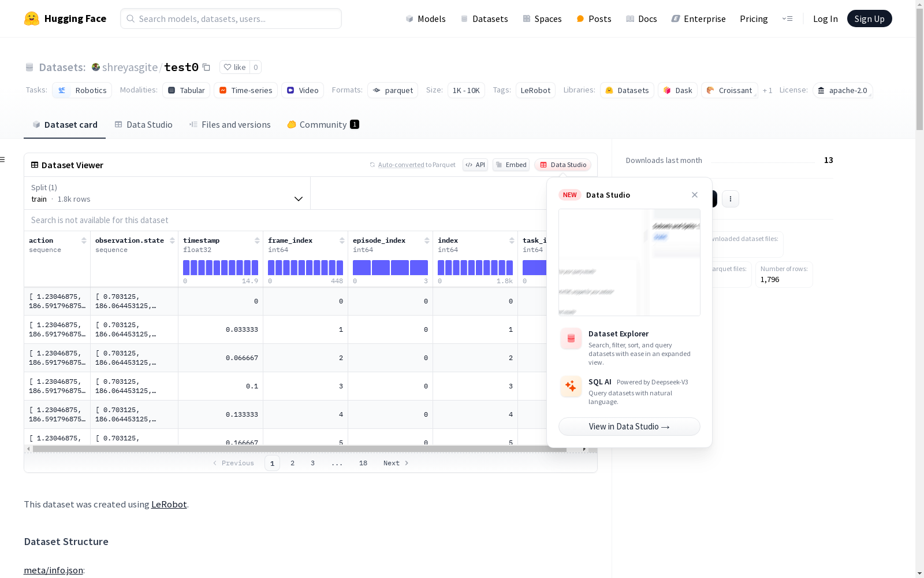The width and height of the screenshot is (924, 578).
Task: Open the Pricing page
Action: [x=754, y=18]
